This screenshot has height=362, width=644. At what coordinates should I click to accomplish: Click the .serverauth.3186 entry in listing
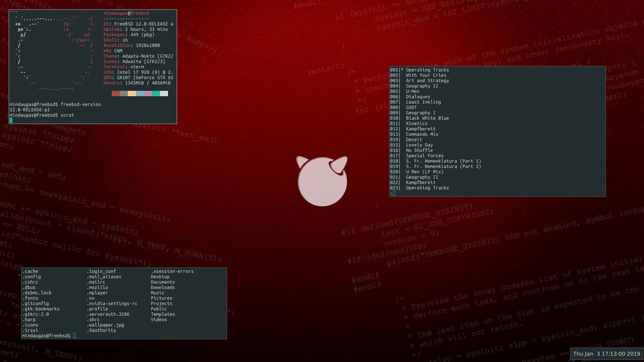coord(108,314)
